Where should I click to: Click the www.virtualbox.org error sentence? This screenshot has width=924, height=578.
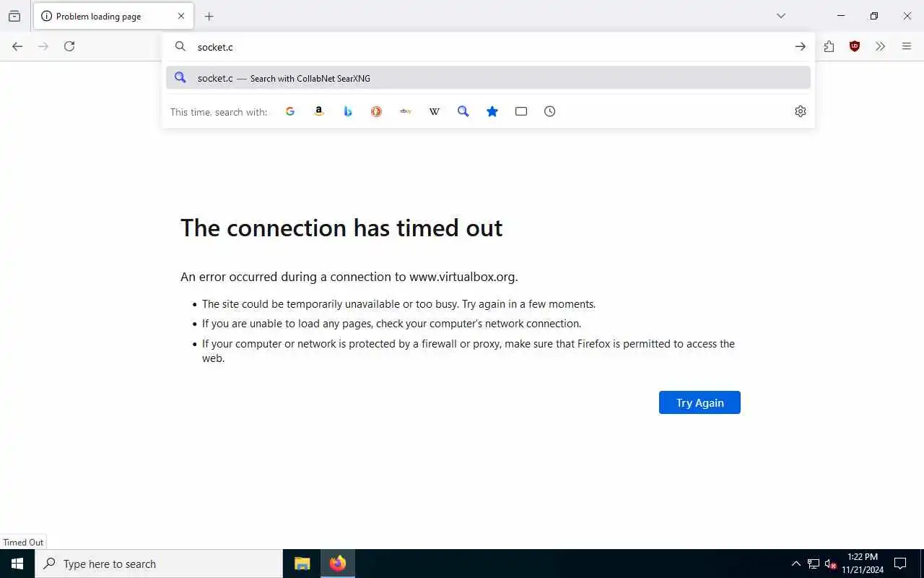click(x=349, y=277)
